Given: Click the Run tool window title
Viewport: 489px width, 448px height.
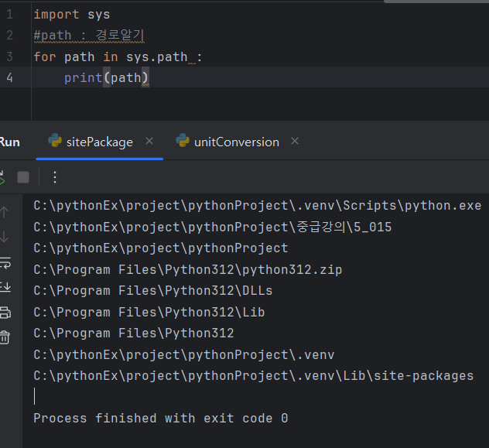Looking at the screenshot, I should click(x=9, y=142).
